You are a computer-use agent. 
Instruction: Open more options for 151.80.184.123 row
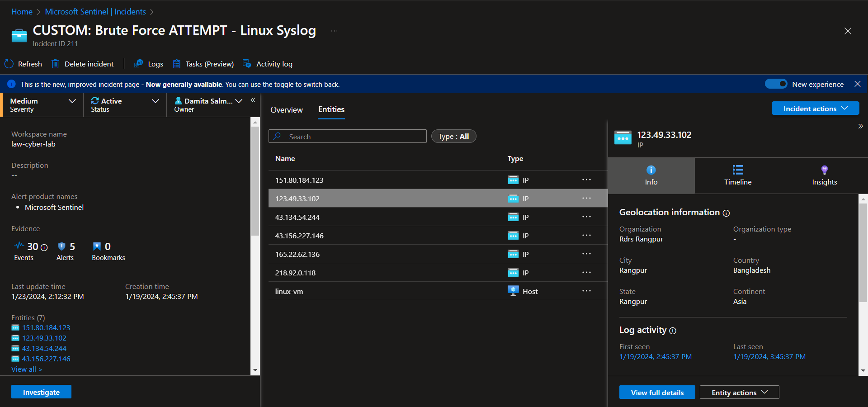586,180
